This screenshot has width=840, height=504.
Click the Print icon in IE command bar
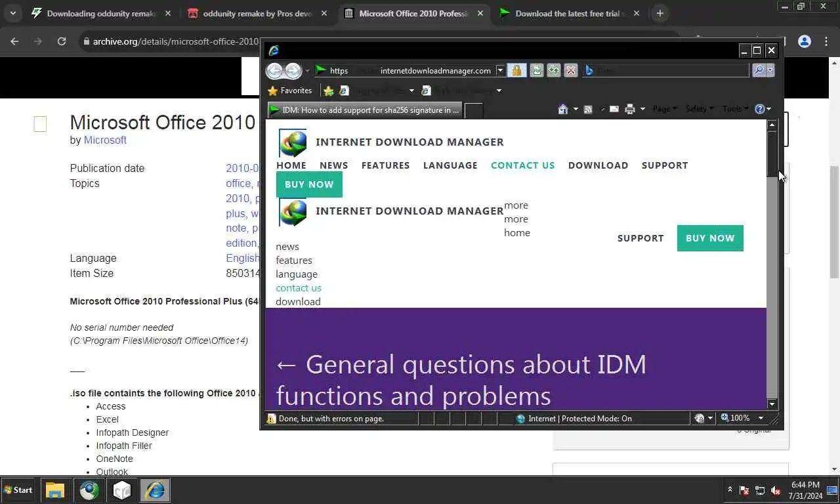pos(630,109)
